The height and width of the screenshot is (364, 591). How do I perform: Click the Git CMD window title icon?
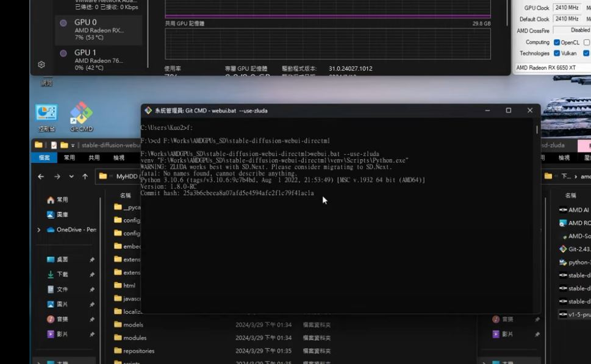(148, 110)
